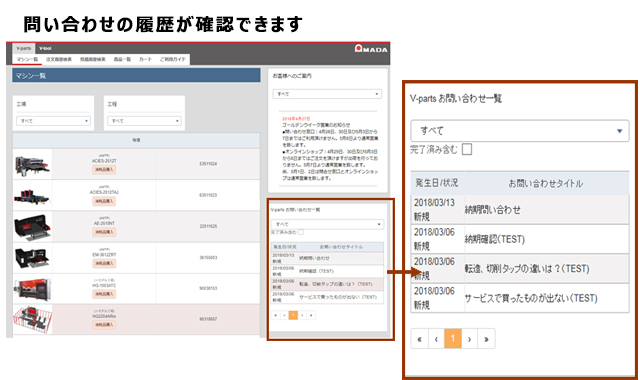The width and height of the screenshot is (640, 380).
Task: Click machine number 22611626
Action: [208, 226]
